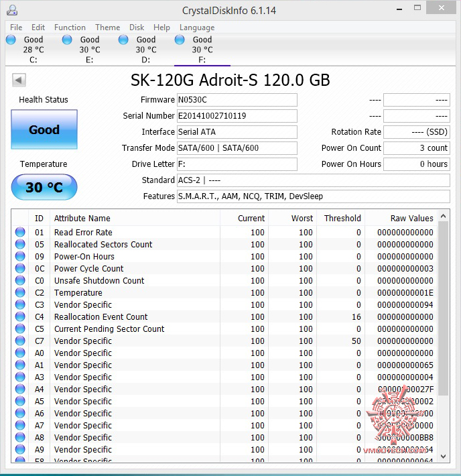This screenshot has width=461, height=476.
Task: Click the Firmware field N0530C
Action: [x=237, y=100]
